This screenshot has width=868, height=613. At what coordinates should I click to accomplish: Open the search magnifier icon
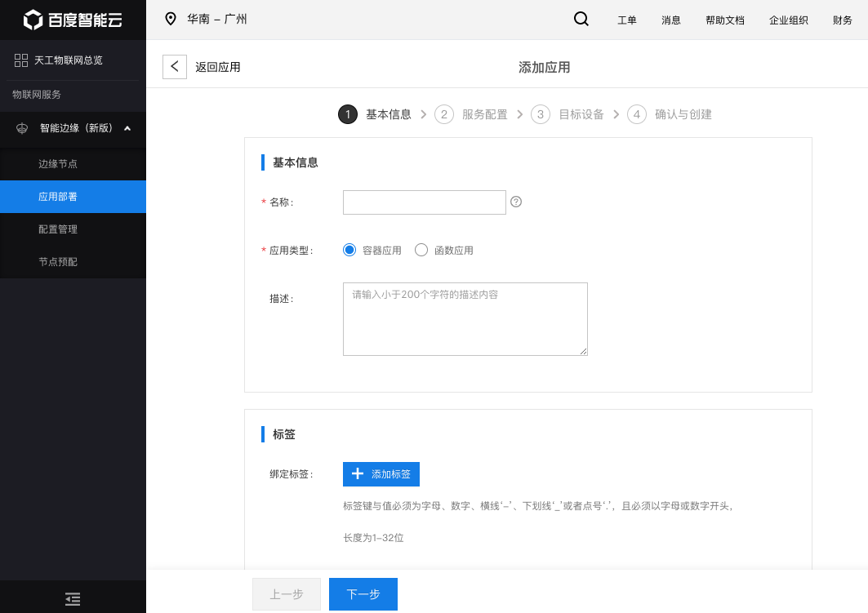pyautogui.click(x=581, y=19)
